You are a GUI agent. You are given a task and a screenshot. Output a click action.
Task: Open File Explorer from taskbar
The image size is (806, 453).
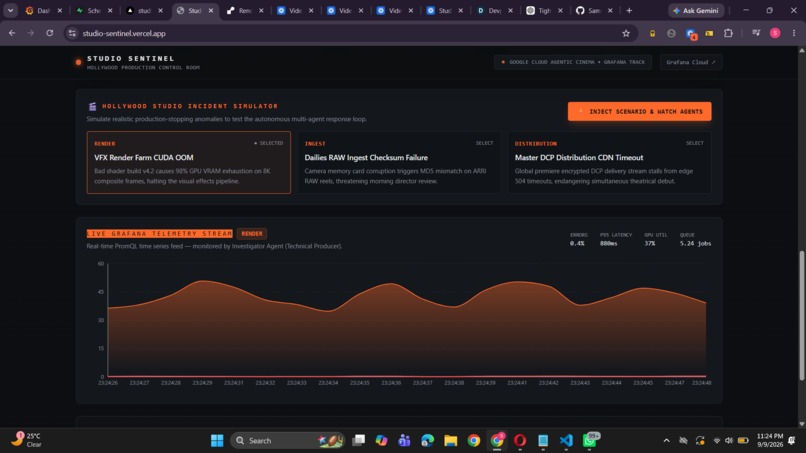(451, 441)
